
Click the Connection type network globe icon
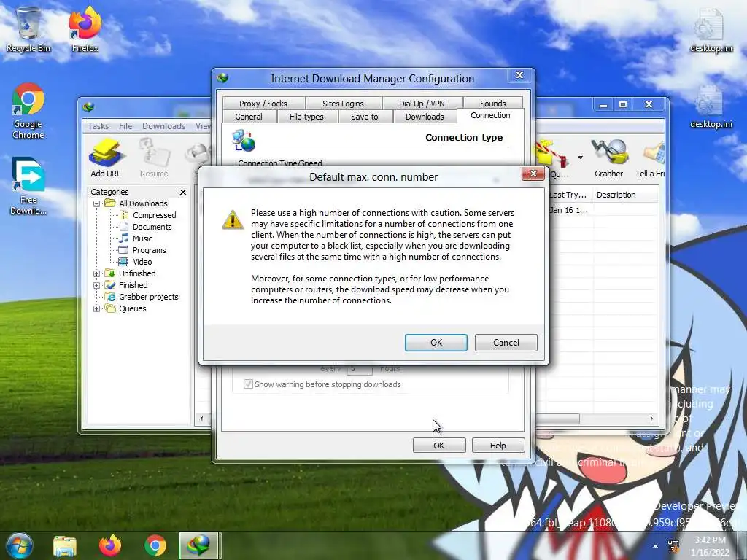tap(244, 140)
